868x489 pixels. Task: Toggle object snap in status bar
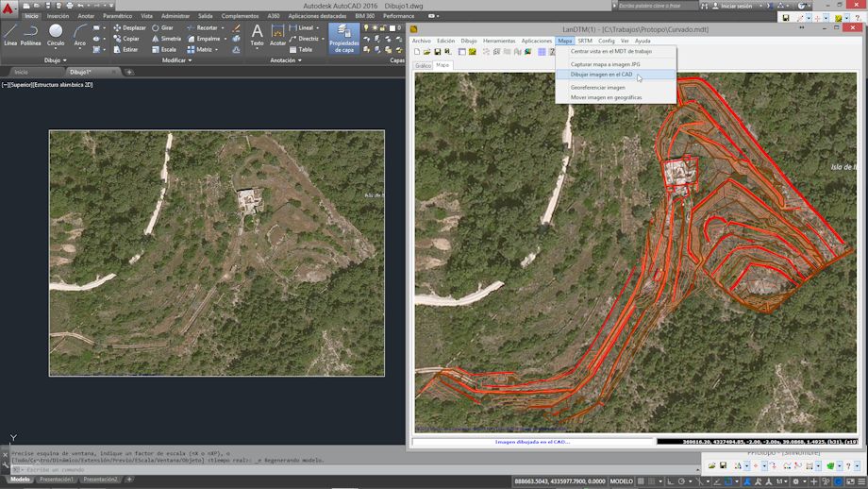pyautogui.click(x=729, y=481)
